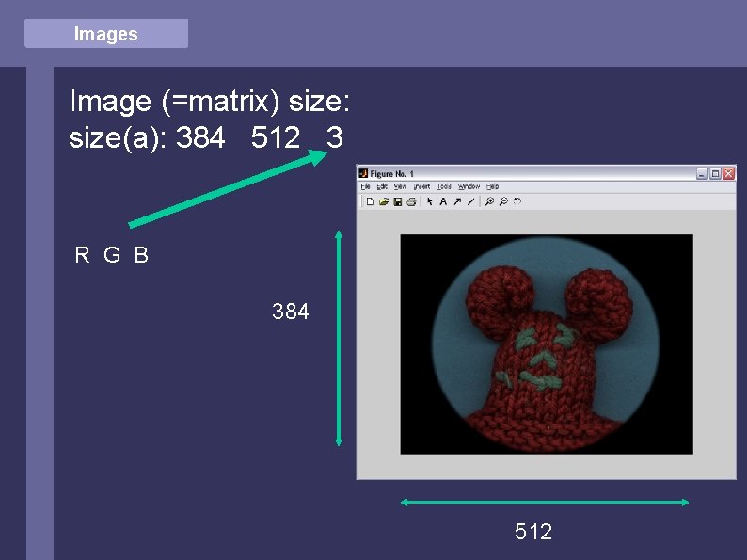Enable the Rotate 3D tool
Image resolution: width=747 pixels, height=560 pixels.
point(517,201)
